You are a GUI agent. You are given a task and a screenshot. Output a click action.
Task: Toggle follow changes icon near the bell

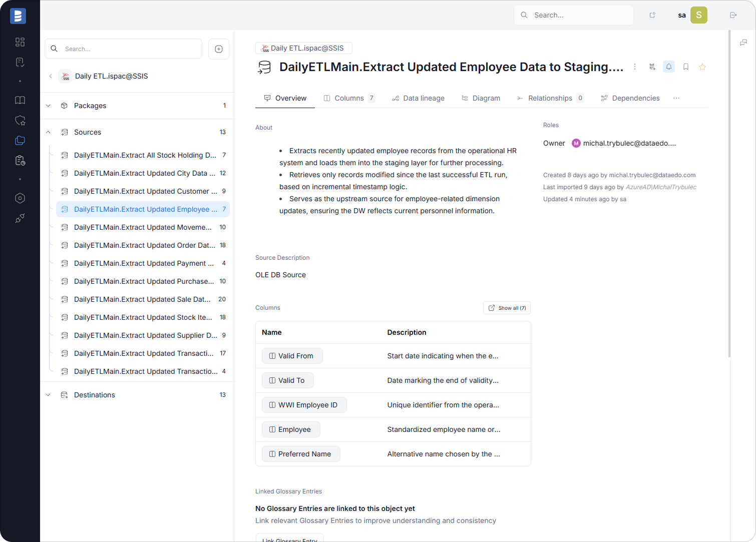tap(652, 67)
